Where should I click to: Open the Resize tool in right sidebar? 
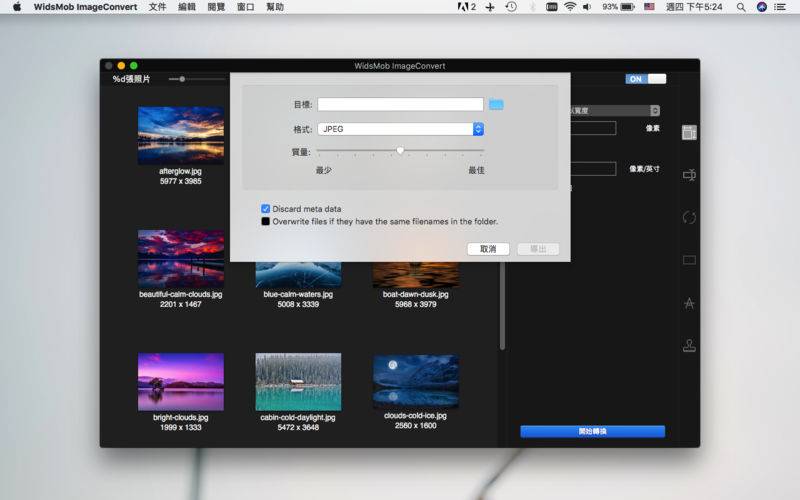point(689,133)
